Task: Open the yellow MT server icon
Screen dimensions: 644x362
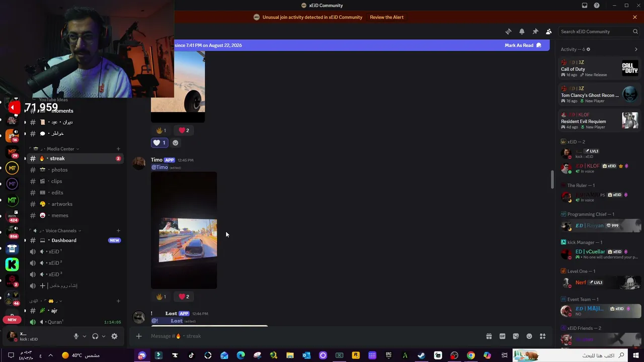Action: 12,168
